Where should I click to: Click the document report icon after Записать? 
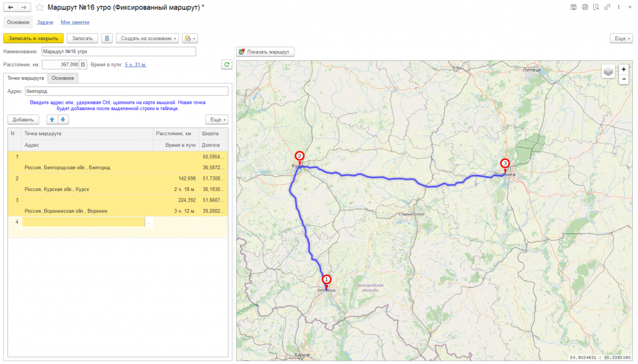coord(107,39)
